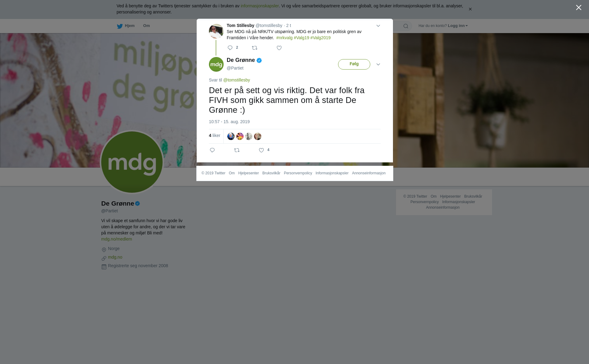This screenshot has width=589, height=364.
Task: Follow De Grønne with the Følg button
Action: tap(354, 64)
